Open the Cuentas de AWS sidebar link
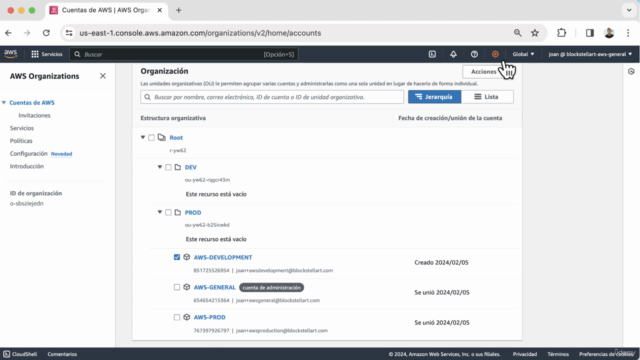 tap(32, 102)
